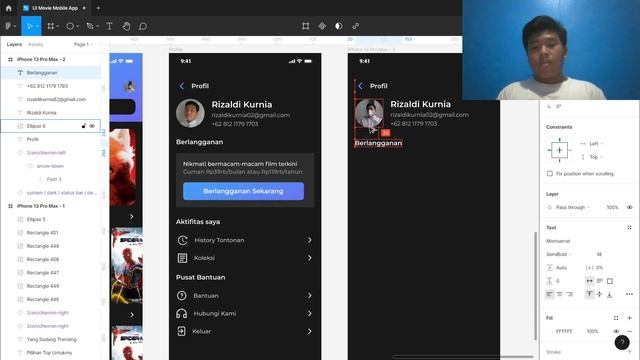
Task: Click Hubungi Kami row in mockup
Action: [x=245, y=313]
